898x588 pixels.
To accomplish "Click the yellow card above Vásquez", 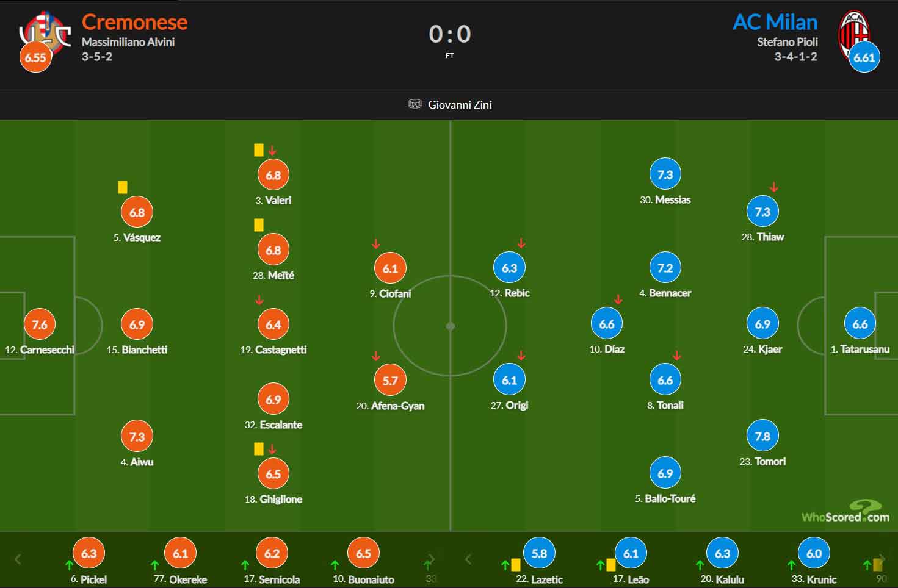I will [x=123, y=187].
